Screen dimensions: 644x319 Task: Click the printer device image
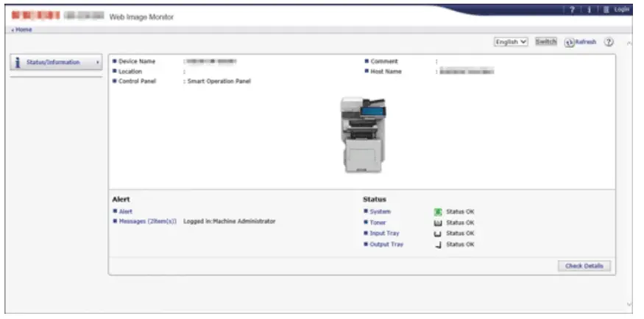[x=363, y=135]
